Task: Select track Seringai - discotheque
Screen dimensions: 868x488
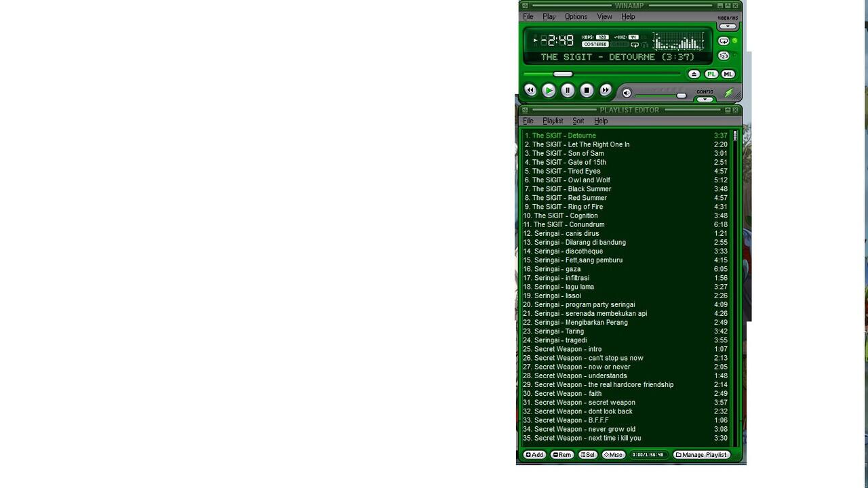Action: [x=626, y=251]
